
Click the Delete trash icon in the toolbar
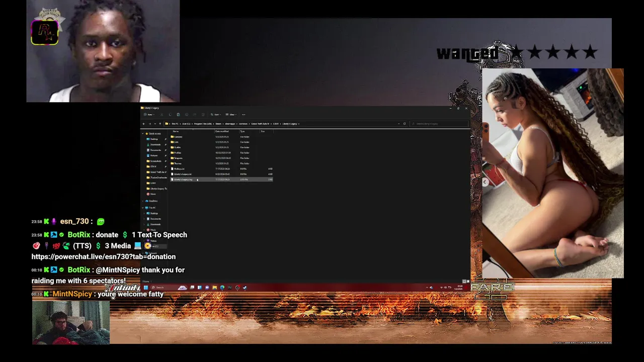203,115
